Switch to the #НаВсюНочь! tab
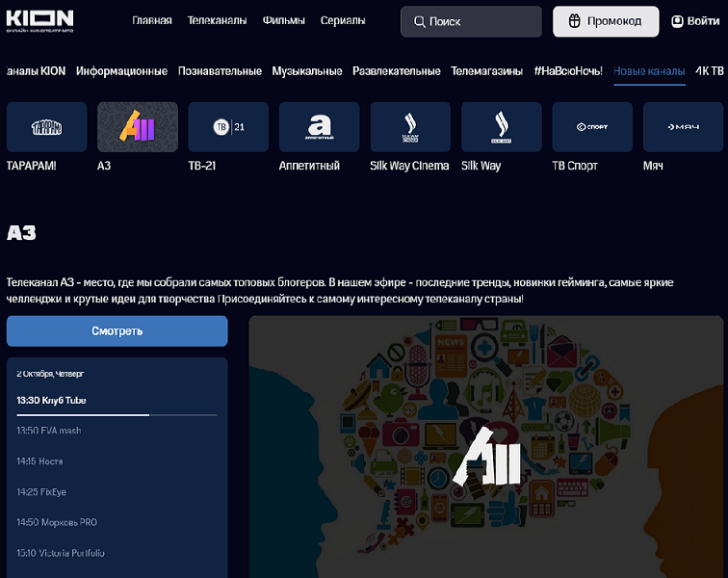This screenshot has width=728, height=578. pyautogui.click(x=567, y=71)
